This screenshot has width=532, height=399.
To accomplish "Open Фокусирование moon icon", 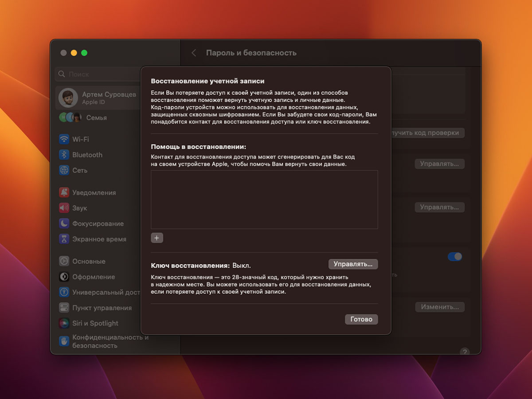I will pyautogui.click(x=64, y=223).
